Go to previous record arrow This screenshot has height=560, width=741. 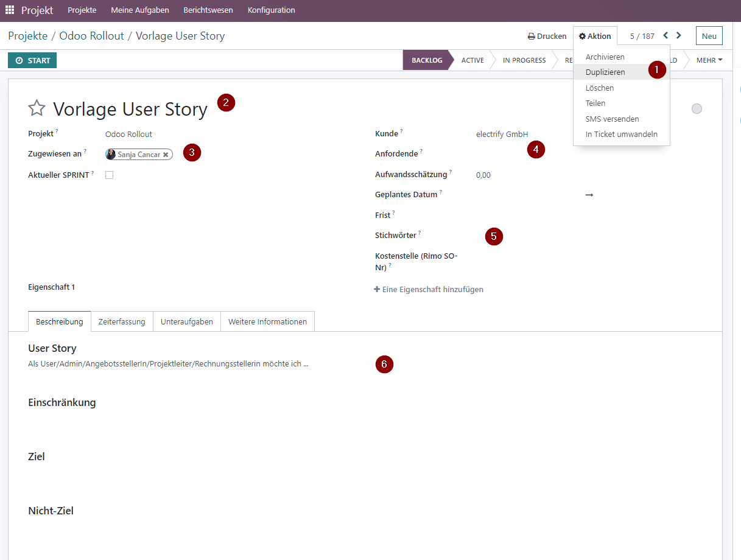click(665, 36)
